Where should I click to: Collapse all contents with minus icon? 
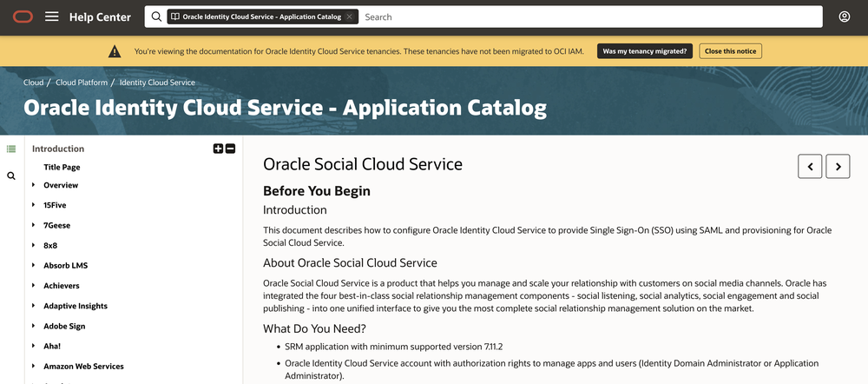tap(230, 149)
